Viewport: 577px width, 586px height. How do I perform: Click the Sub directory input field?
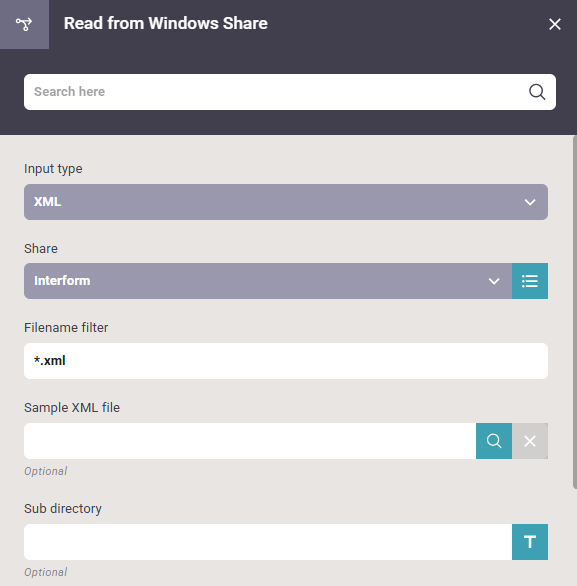click(x=268, y=542)
